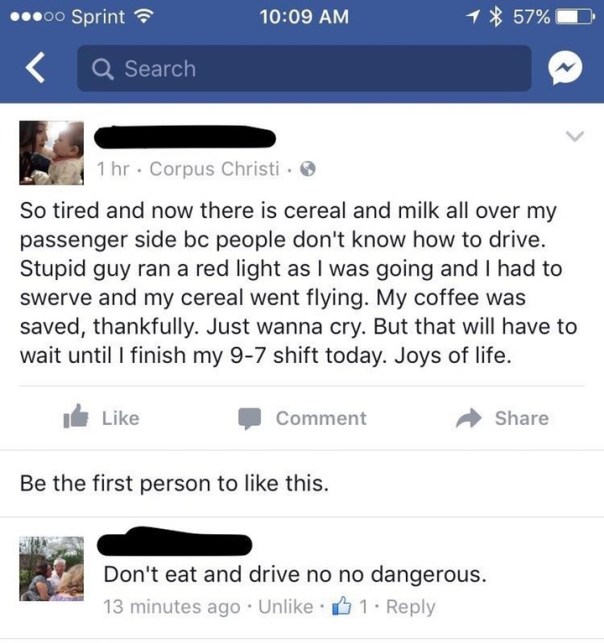The image size is (604, 643).
Task: Tap the Bluetooth icon in status bar
Action: tap(497, 17)
